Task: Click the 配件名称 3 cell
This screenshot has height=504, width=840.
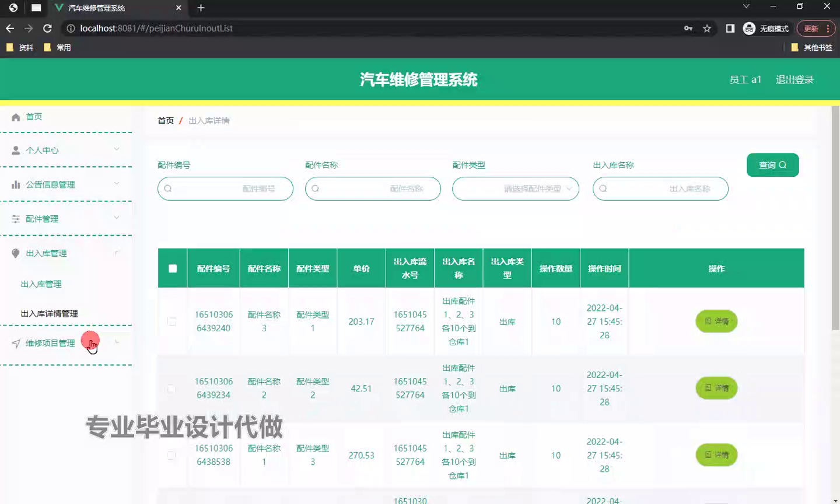Action: point(264,321)
